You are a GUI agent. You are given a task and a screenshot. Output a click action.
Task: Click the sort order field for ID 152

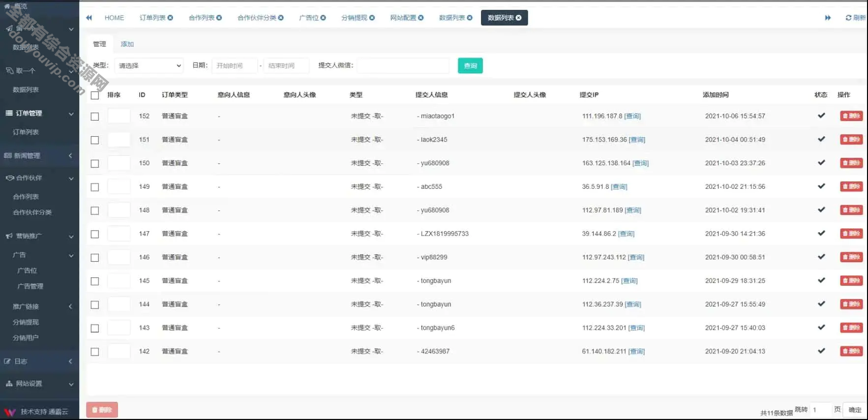119,116
